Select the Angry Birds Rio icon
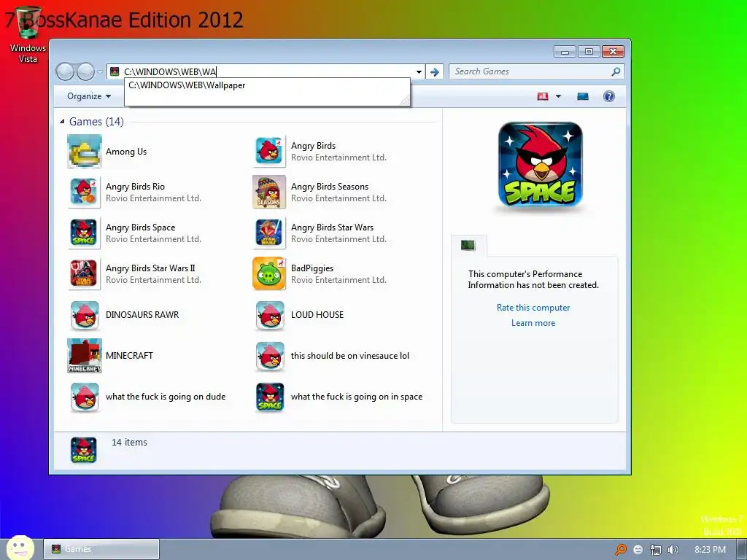Screen dimensions: 747x560 point(85,192)
